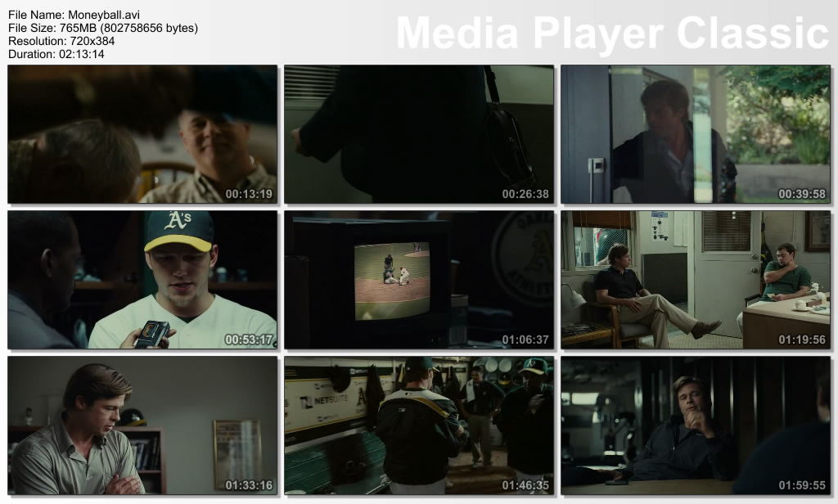Select the dark silhouette thumbnail at 00:26:38
This screenshot has width=838, height=504.
pyautogui.click(x=419, y=134)
